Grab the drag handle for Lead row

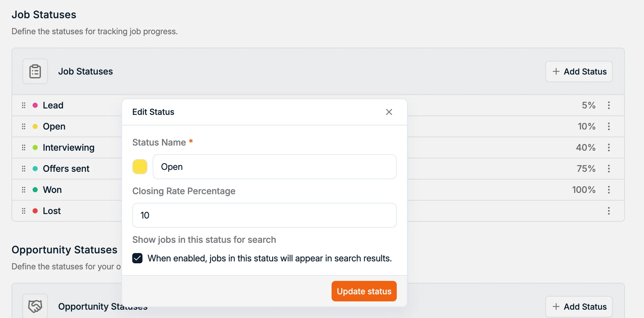[24, 105]
